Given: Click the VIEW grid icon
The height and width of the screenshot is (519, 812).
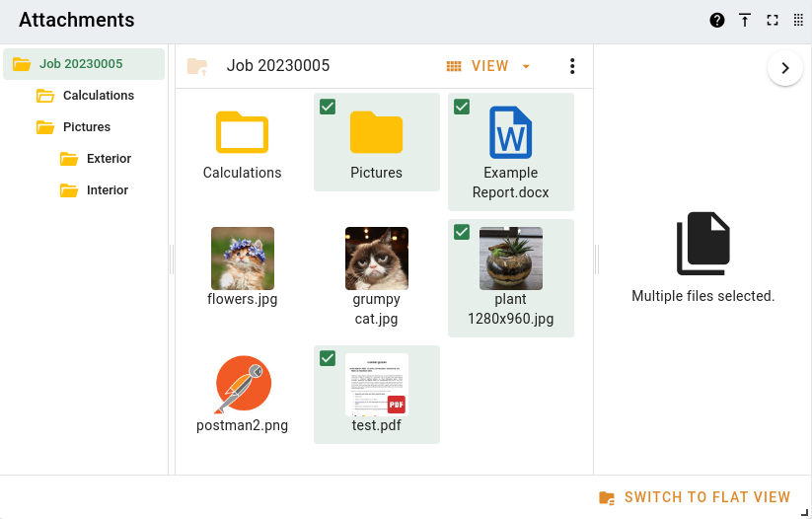Looking at the screenshot, I should pos(454,66).
